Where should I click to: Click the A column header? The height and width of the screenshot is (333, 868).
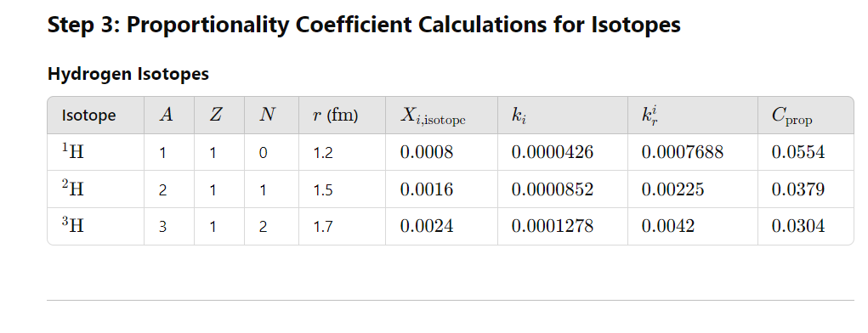166,115
